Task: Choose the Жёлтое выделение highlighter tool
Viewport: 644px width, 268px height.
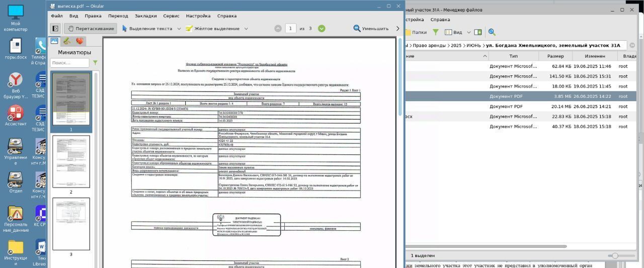Action: coord(213,29)
